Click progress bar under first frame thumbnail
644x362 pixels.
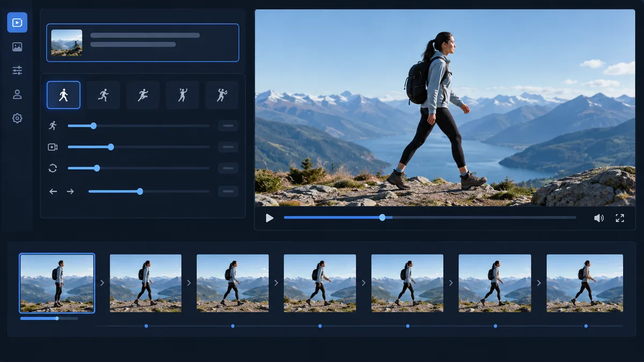pos(49,318)
